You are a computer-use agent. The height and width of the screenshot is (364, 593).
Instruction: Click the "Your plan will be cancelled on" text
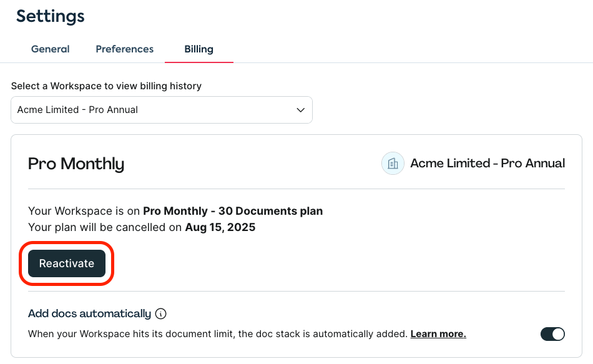coord(105,227)
